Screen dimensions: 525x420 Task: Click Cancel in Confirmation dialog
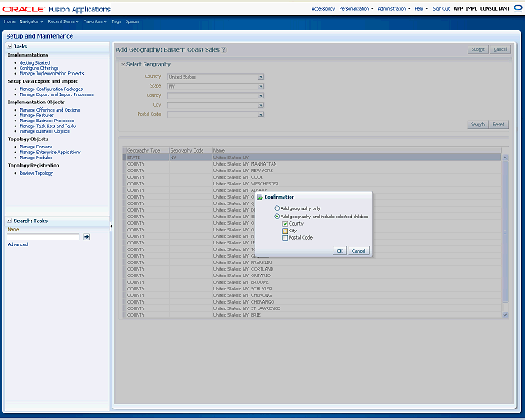coord(358,251)
